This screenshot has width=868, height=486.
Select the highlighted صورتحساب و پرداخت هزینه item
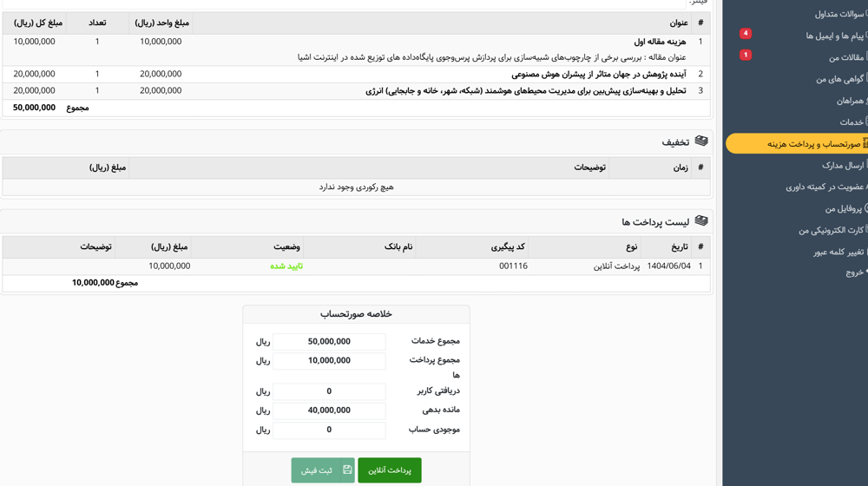coord(812,144)
